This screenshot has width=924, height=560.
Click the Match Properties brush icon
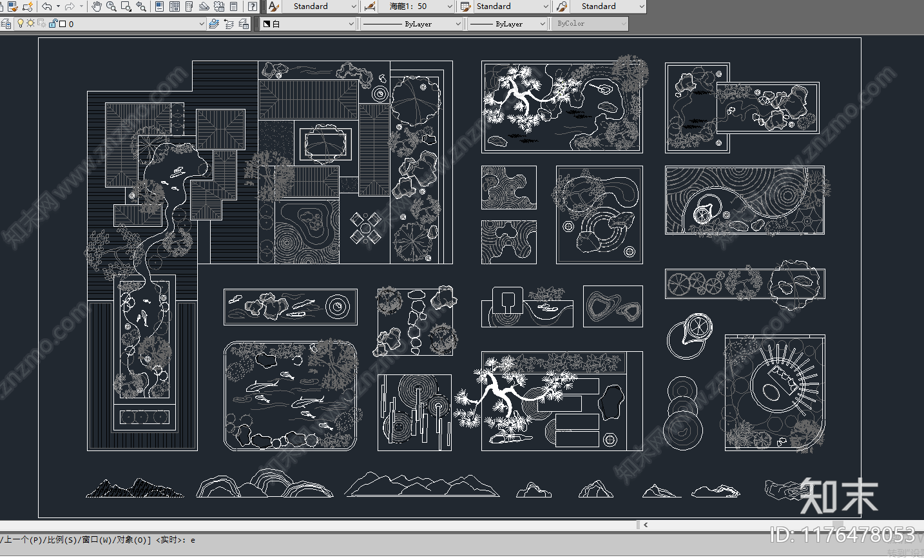click(12, 6)
